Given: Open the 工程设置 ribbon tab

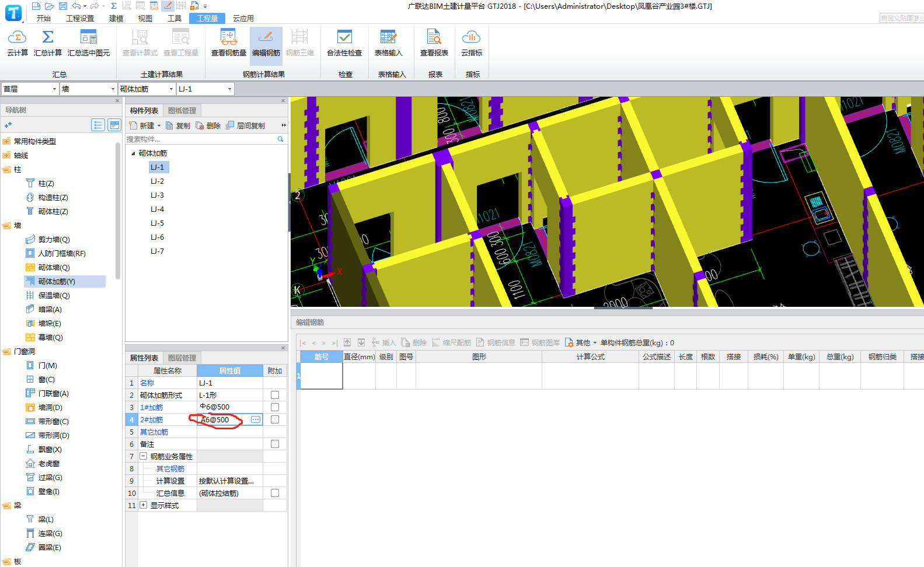Looking at the screenshot, I should tap(80, 19).
